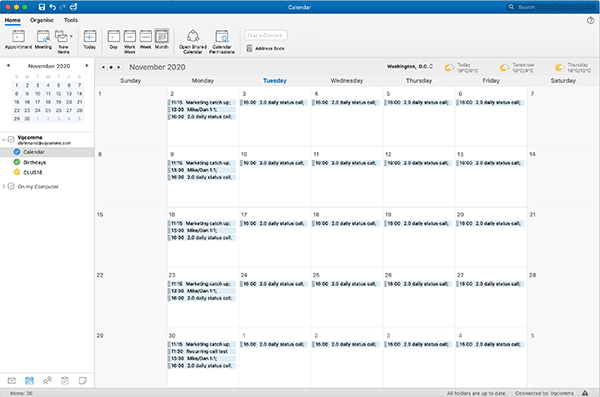Click the Thursday weather forecast
The image size is (600, 397).
(572, 67)
